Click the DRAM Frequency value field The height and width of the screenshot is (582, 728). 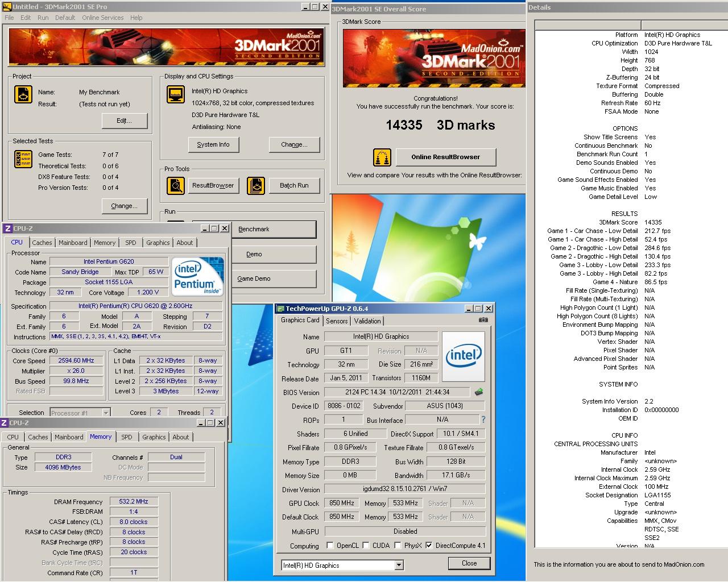[x=133, y=502]
